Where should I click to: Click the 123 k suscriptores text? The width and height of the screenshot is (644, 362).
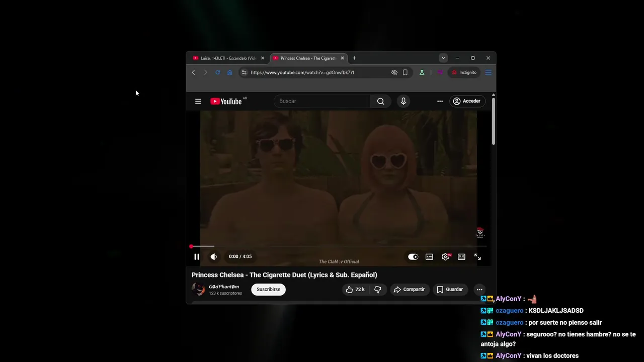tap(225, 293)
